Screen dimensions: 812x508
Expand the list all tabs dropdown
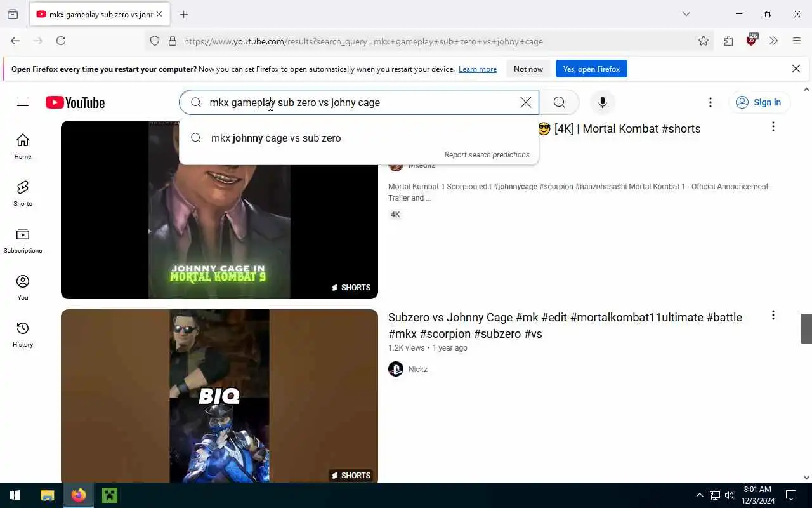tap(686, 14)
